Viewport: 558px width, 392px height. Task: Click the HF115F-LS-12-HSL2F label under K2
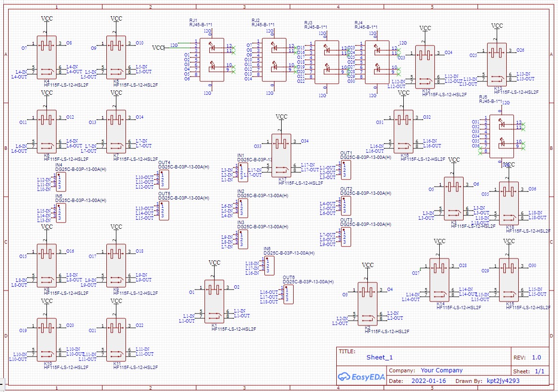coord(387,332)
